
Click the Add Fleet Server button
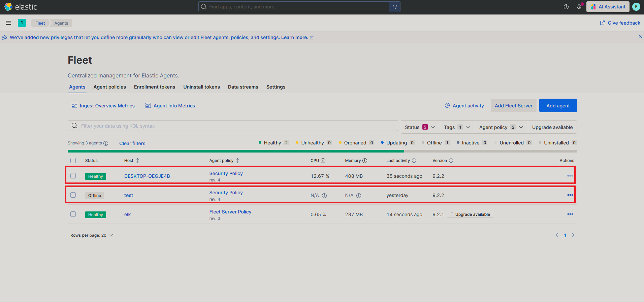pyautogui.click(x=513, y=105)
